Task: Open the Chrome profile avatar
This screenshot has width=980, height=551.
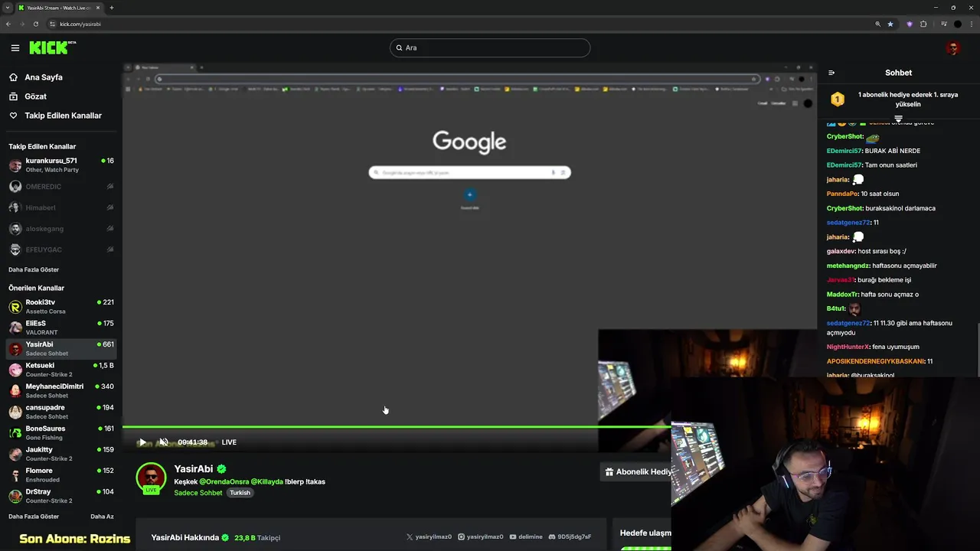Action: tap(957, 24)
